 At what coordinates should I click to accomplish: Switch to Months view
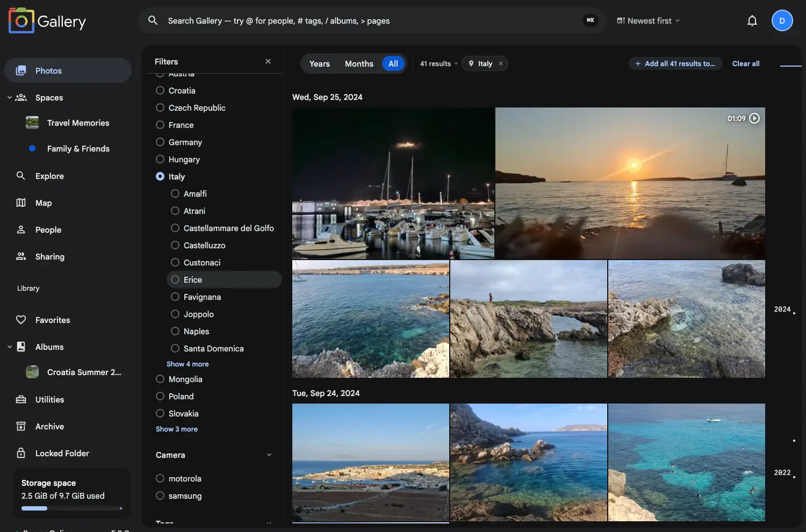(x=359, y=63)
